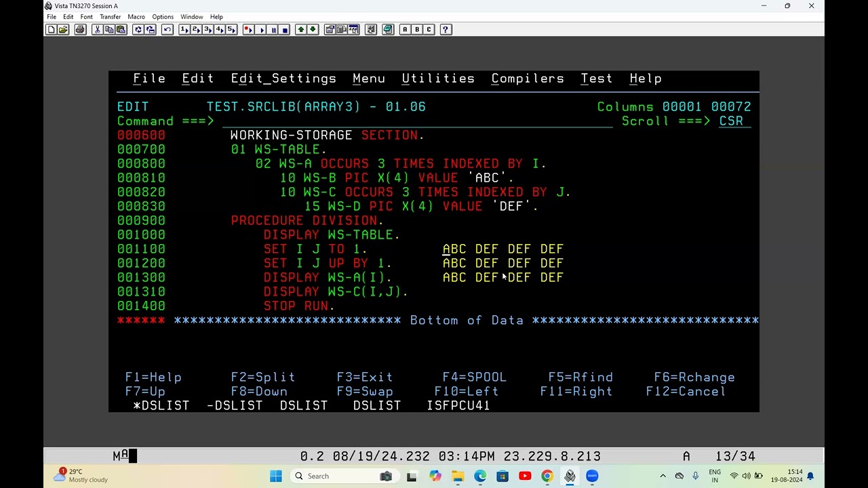Stop the macro with the stop icon

tap(285, 30)
